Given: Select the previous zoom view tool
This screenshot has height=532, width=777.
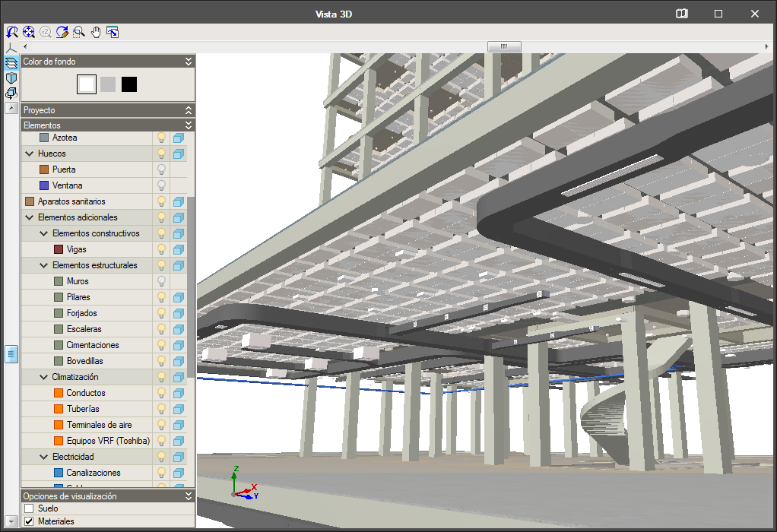Looking at the screenshot, I should coord(12,32).
